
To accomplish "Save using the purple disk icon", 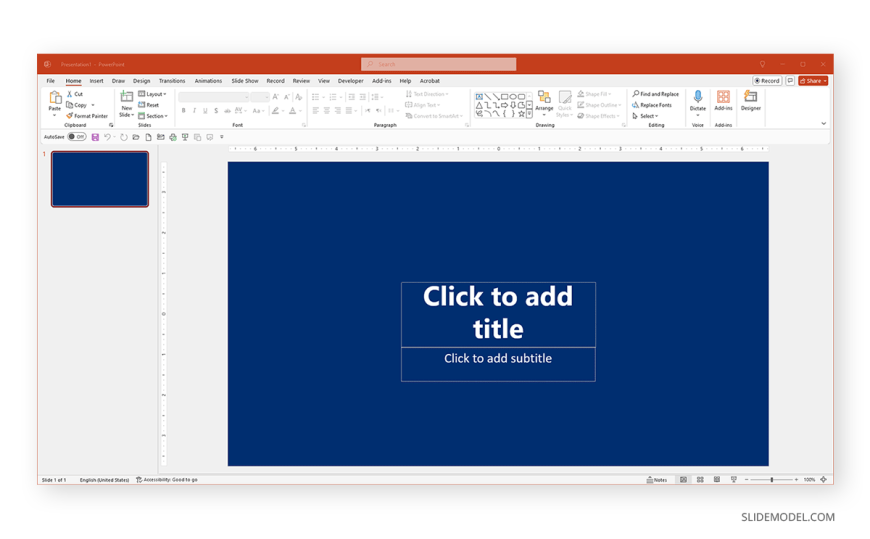I will click(x=95, y=137).
